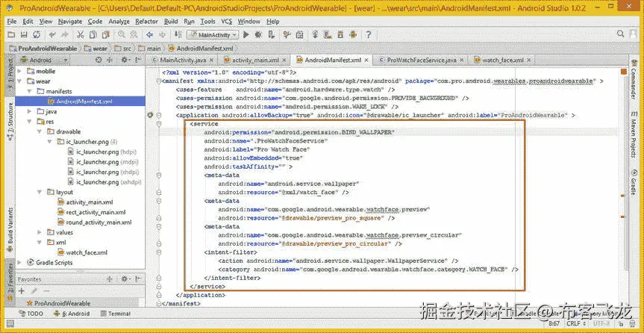
Task: Open the Gradle side panel
Action: [x=634, y=182]
